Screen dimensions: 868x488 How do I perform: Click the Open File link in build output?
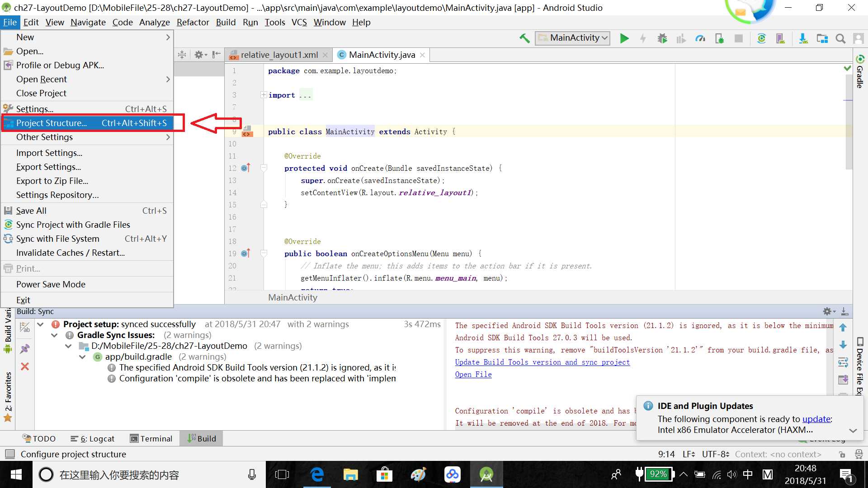473,374
